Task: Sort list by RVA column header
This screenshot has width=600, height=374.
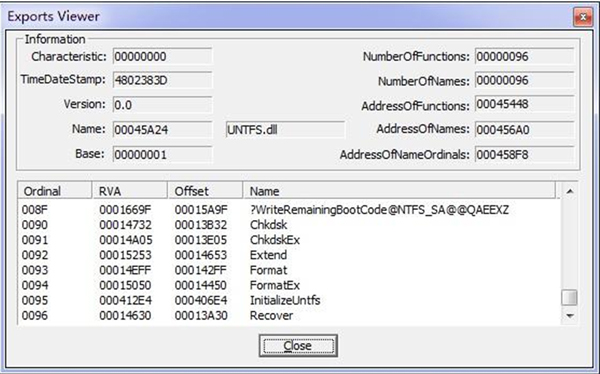Action: click(130, 191)
